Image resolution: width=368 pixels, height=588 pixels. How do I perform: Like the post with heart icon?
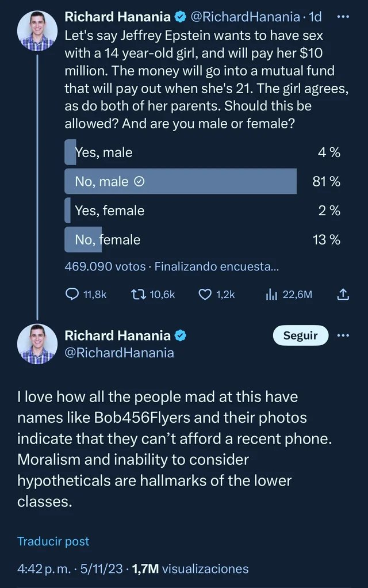(x=205, y=295)
